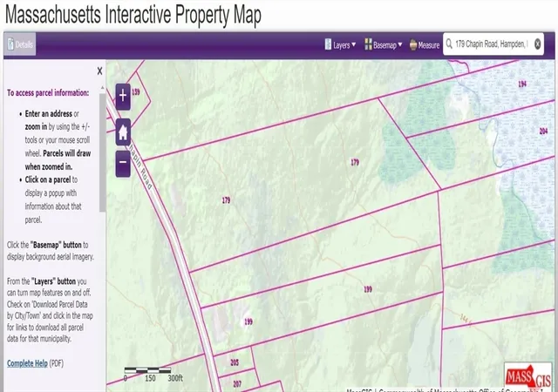Select parcel 179 label near Chapin Road
Screen dimensions: 558x392
[x=226, y=200]
